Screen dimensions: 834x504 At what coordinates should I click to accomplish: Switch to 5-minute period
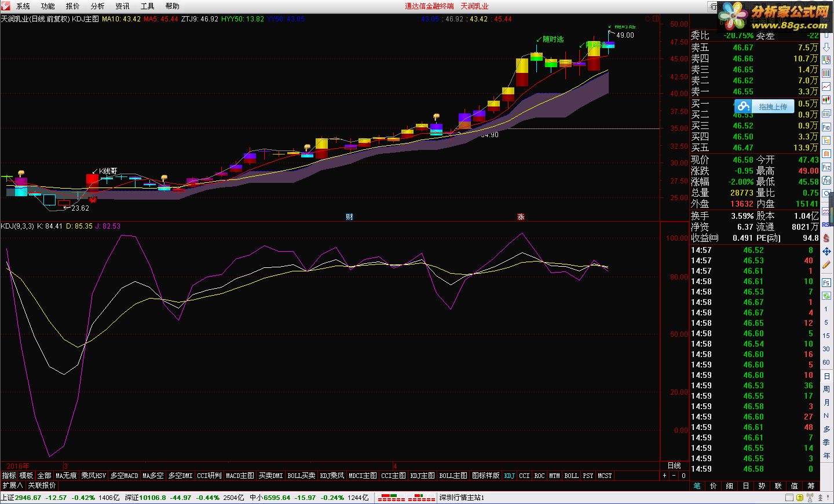[826, 322]
